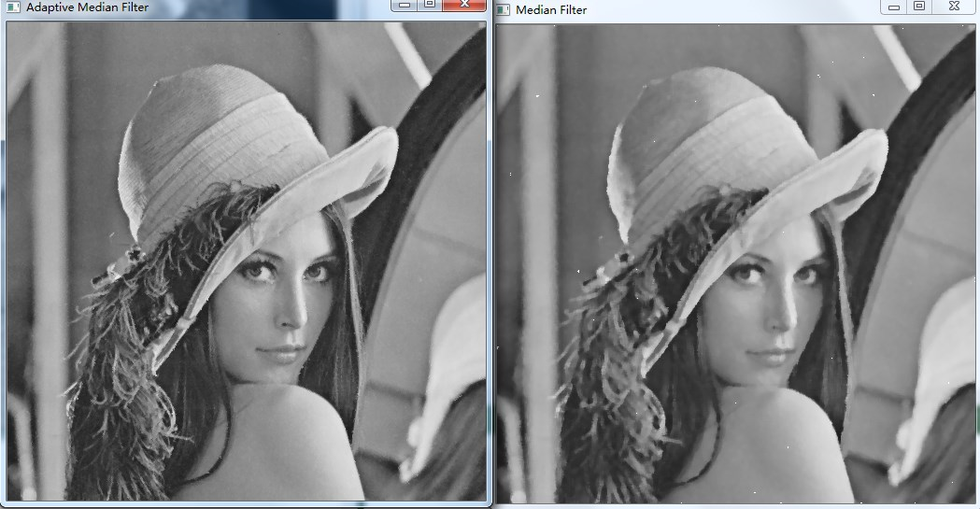The height and width of the screenshot is (509, 980).
Task: Click the woman's nose in Adaptive Median Filter image
Action: 292,313
